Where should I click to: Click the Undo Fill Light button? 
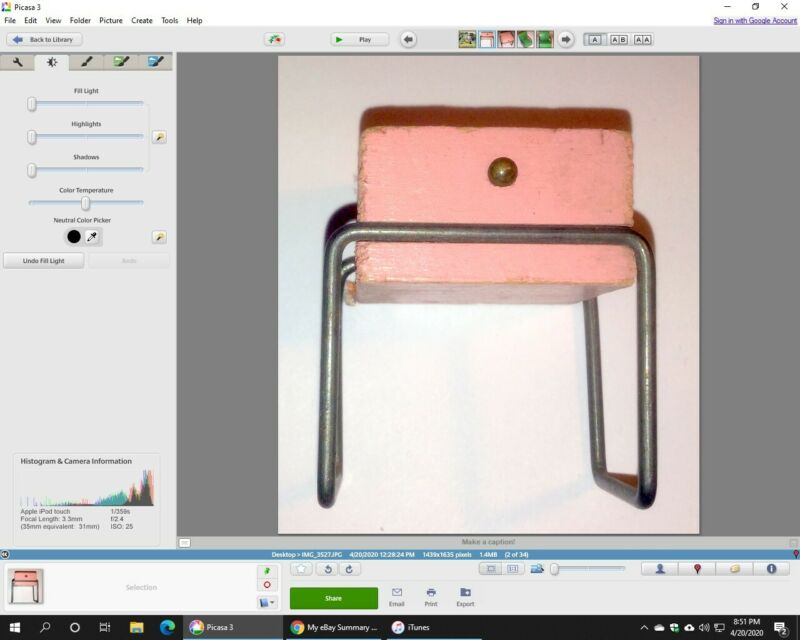(43, 261)
